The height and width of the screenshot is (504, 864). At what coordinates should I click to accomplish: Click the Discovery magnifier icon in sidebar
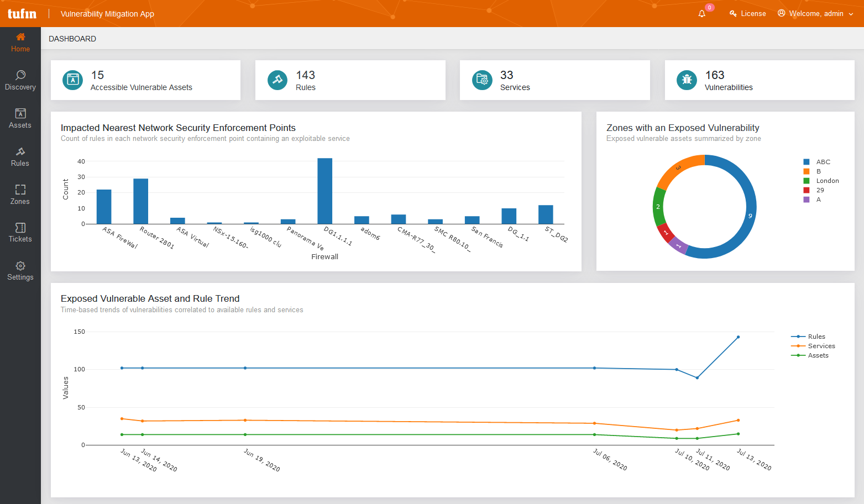(x=20, y=75)
